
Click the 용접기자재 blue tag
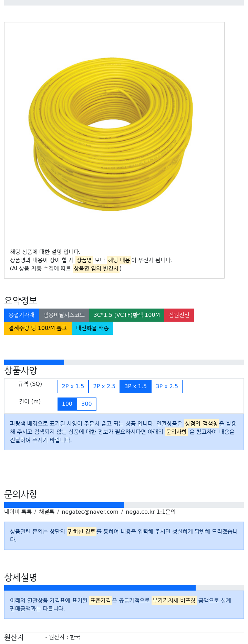coord(21,315)
